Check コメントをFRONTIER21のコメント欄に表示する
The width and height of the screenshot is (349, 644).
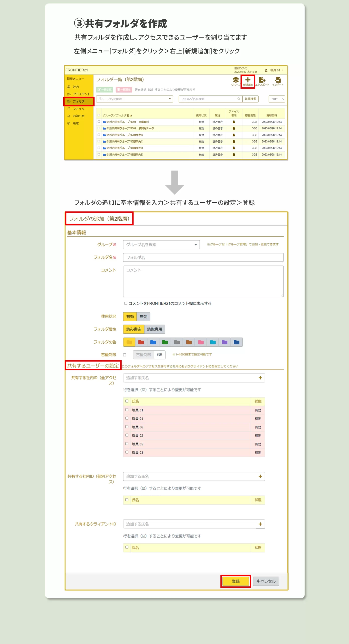(x=126, y=303)
